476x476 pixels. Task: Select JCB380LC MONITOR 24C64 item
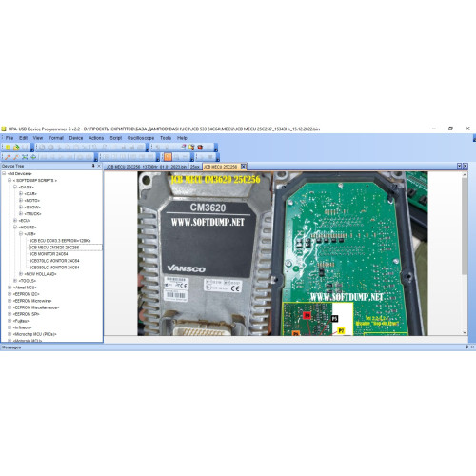(54, 268)
